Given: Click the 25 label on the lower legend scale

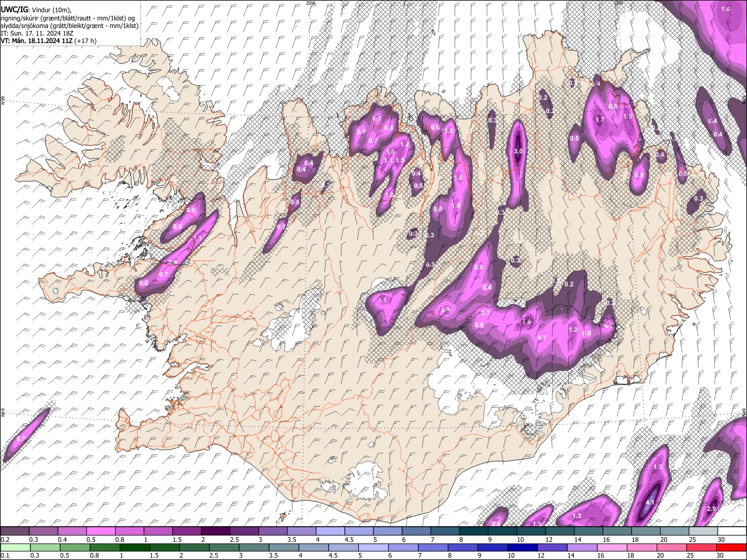Looking at the screenshot, I should coord(690,555).
